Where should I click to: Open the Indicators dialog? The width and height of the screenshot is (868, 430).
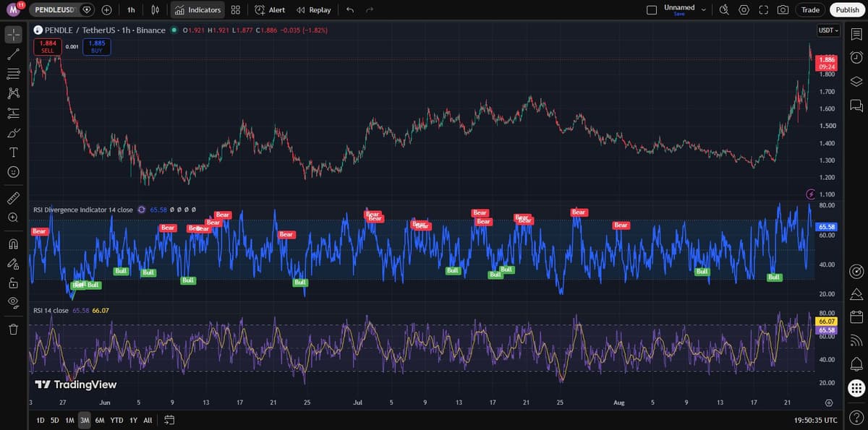click(197, 10)
